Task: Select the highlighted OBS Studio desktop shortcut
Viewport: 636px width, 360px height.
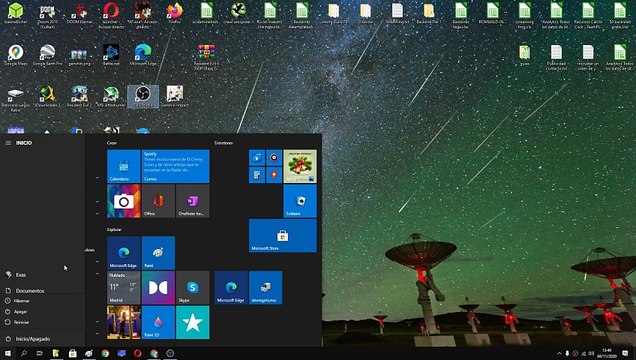Action: [x=143, y=96]
